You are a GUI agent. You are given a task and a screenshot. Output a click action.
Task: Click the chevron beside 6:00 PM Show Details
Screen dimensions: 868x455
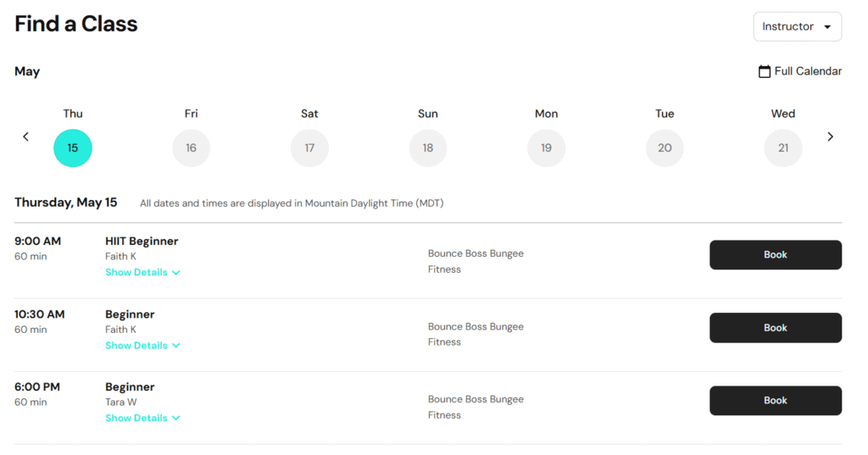click(176, 418)
